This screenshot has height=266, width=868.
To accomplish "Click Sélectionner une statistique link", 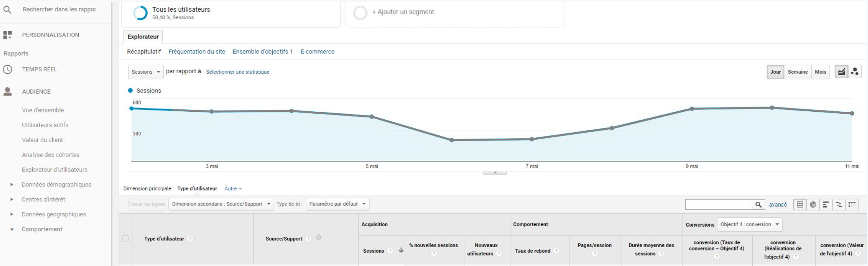I will pyautogui.click(x=238, y=72).
